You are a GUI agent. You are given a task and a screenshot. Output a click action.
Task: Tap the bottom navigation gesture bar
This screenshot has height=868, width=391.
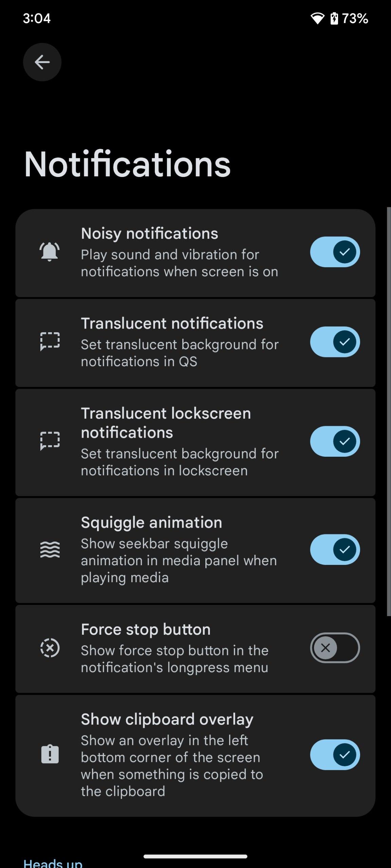pos(195,856)
